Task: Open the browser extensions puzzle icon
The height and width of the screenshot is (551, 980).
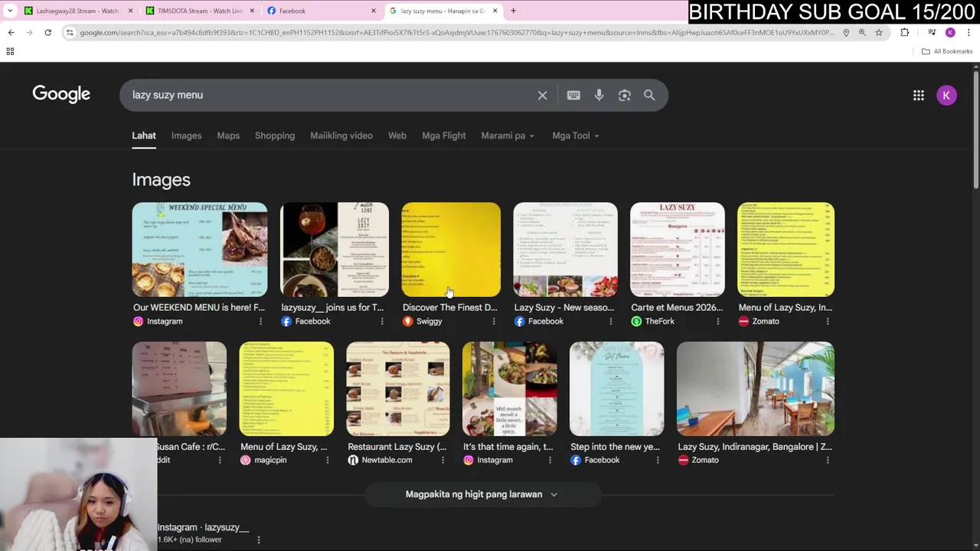Action: pyautogui.click(x=905, y=32)
